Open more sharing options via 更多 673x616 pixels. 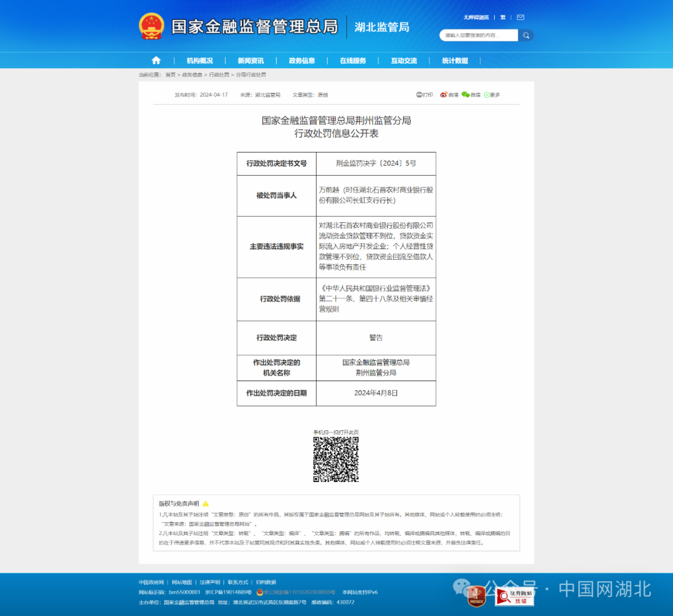click(x=492, y=95)
